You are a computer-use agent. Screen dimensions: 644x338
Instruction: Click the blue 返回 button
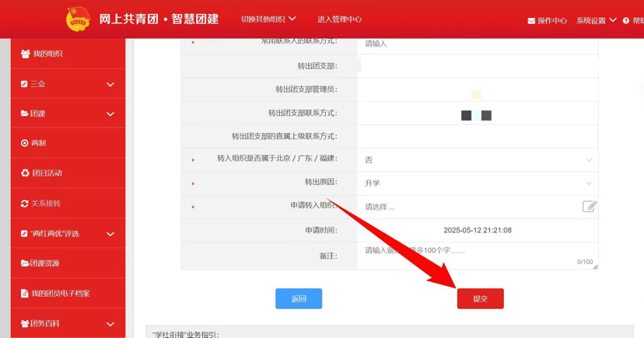[299, 298]
